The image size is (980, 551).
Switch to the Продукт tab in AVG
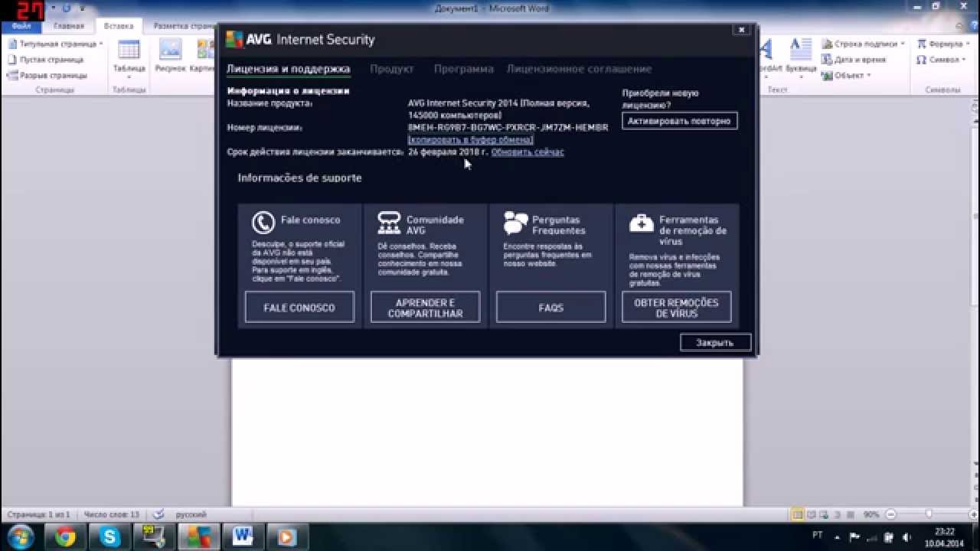(x=392, y=69)
